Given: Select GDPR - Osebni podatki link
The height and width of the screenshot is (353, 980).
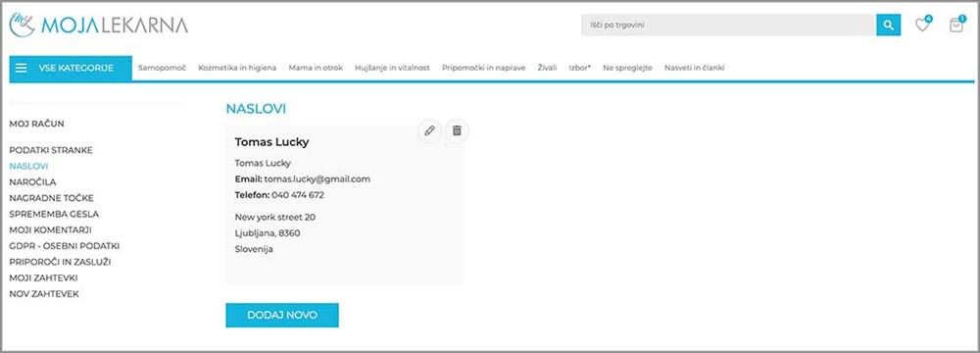Looking at the screenshot, I should [65, 246].
